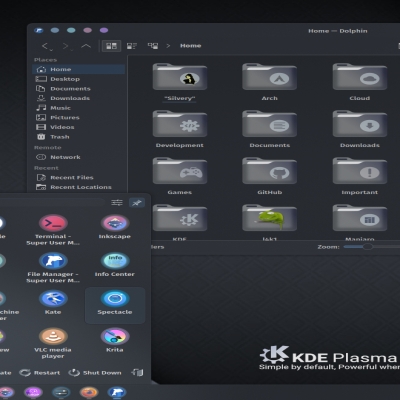The width and height of the screenshot is (400, 400).
Task: Go forward with the Dolphin forward arrow
Action: point(66,46)
